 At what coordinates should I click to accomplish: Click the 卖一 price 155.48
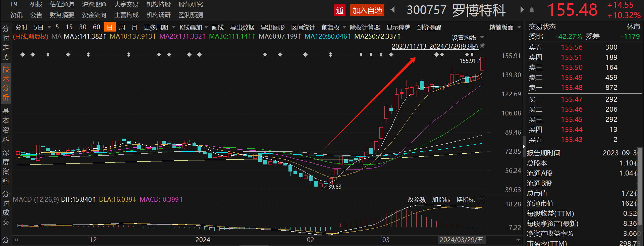572,88
